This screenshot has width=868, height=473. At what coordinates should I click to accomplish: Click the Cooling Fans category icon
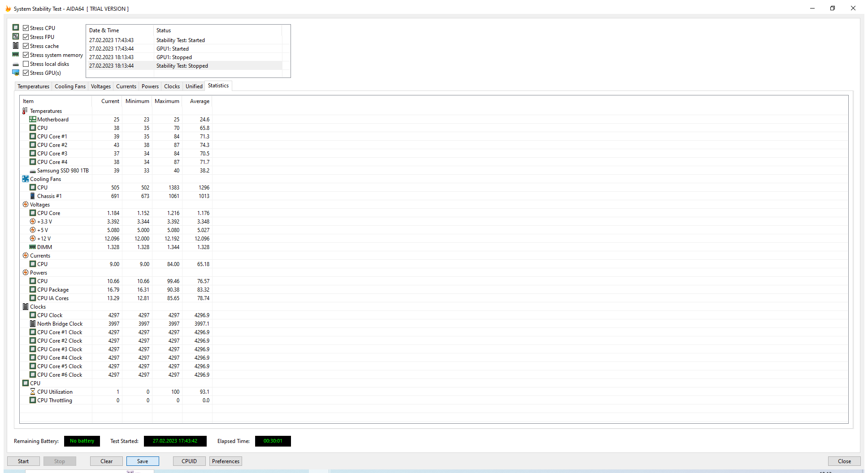point(26,179)
